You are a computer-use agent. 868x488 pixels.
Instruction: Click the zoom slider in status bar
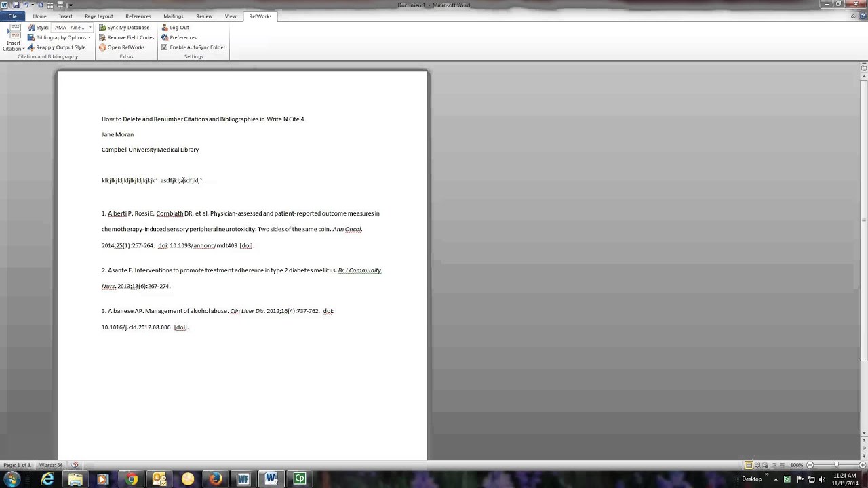tap(837, 465)
